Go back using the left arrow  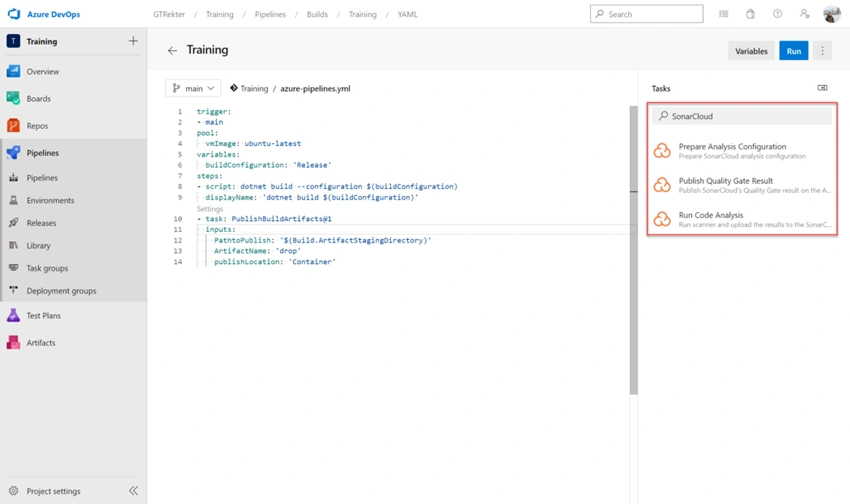172,50
